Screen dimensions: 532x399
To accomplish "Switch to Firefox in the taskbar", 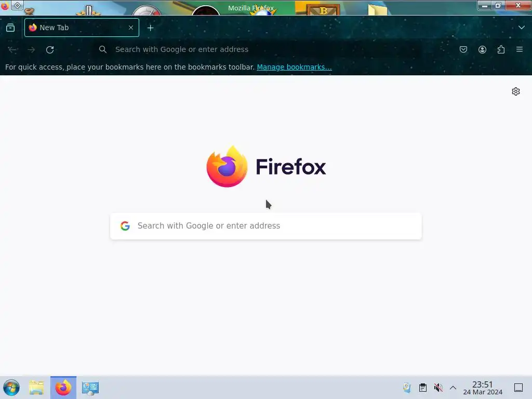I will pos(63,388).
